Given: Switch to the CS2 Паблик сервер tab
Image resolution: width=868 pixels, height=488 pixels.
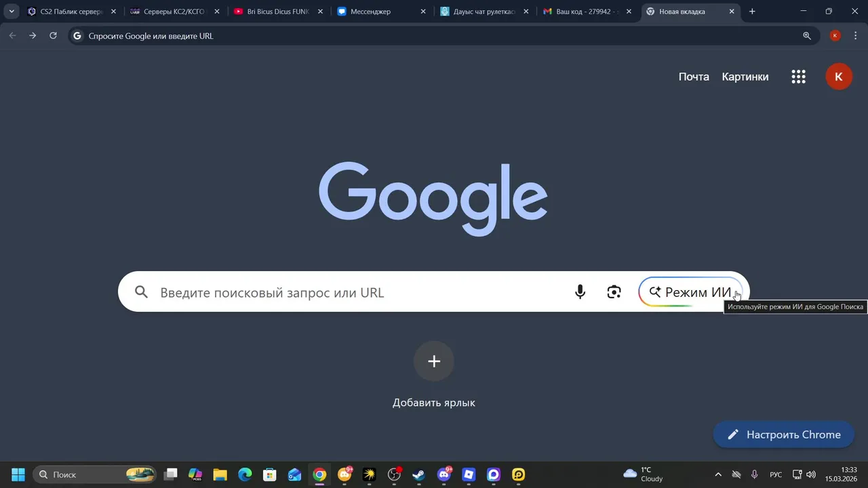Looking at the screenshot, I should coord(72,12).
